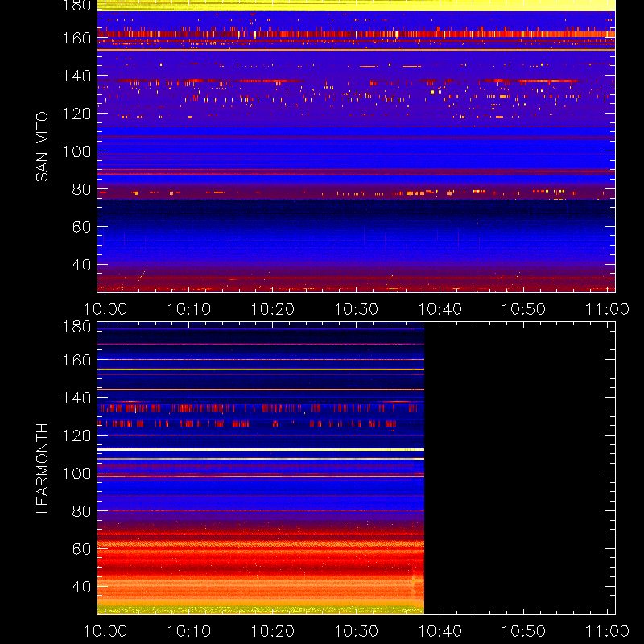Select the 60 label on San Vito axis
Image resolution: width=644 pixels, height=644 pixels.
82,227
